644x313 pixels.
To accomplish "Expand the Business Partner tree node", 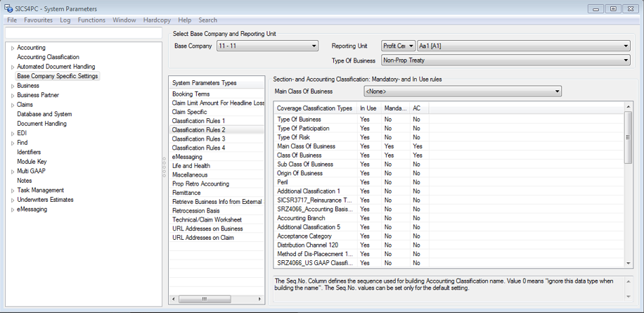I will pyautogui.click(x=12, y=95).
